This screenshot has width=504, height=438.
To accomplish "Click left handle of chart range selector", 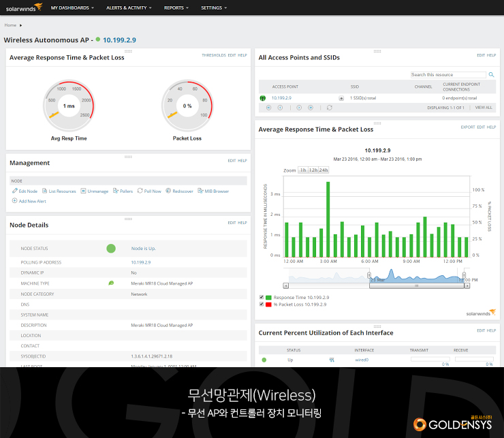I will pyautogui.click(x=369, y=275).
